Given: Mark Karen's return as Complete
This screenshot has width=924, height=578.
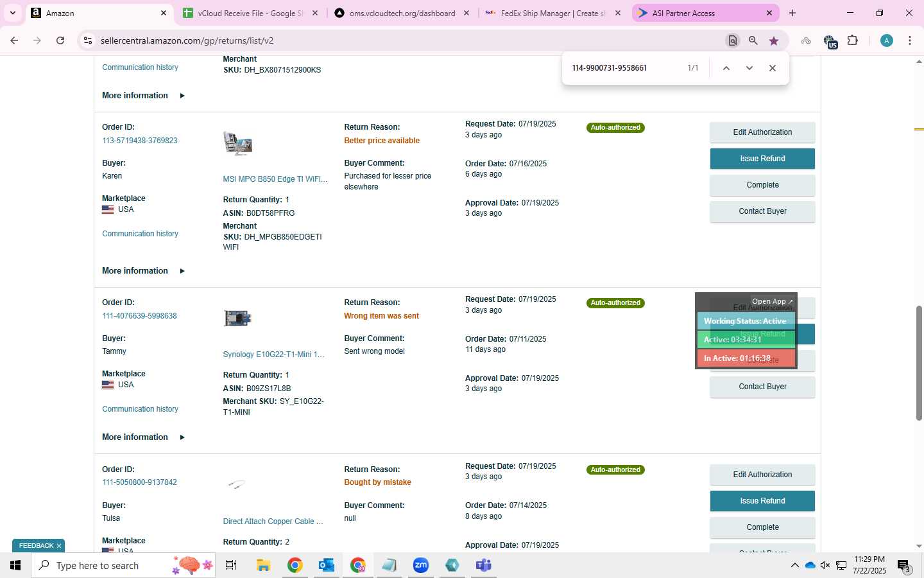Looking at the screenshot, I should (762, 185).
